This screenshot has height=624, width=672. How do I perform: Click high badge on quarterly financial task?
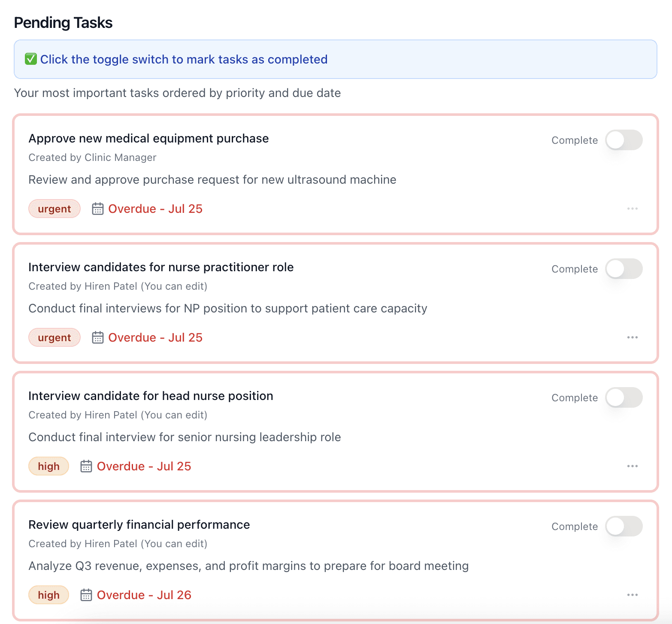click(x=48, y=595)
